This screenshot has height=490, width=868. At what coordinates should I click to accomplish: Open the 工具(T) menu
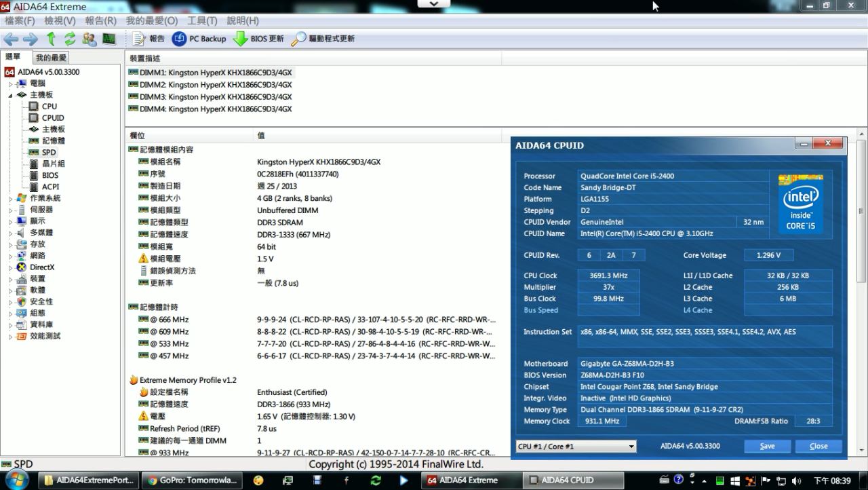click(x=202, y=21)
